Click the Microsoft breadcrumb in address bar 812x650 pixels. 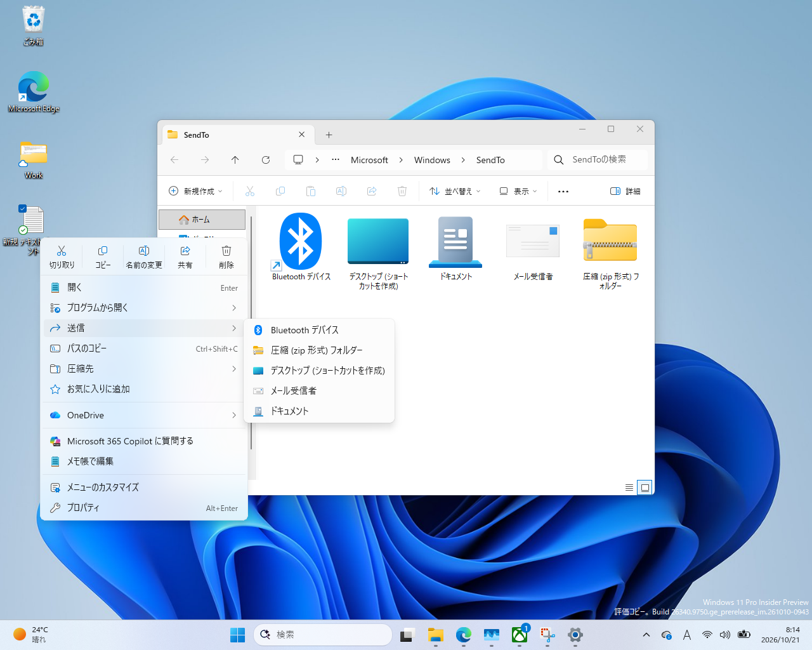[x=369, y=160]
